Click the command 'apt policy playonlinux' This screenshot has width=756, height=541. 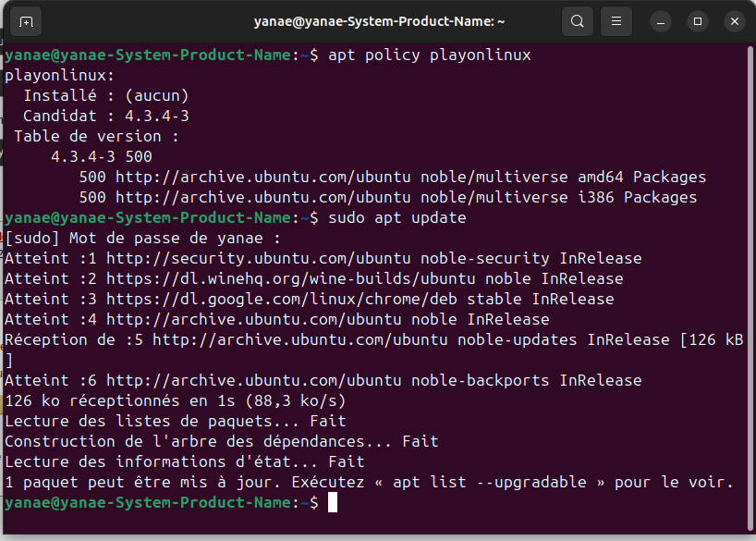click(x=429, y=55)
